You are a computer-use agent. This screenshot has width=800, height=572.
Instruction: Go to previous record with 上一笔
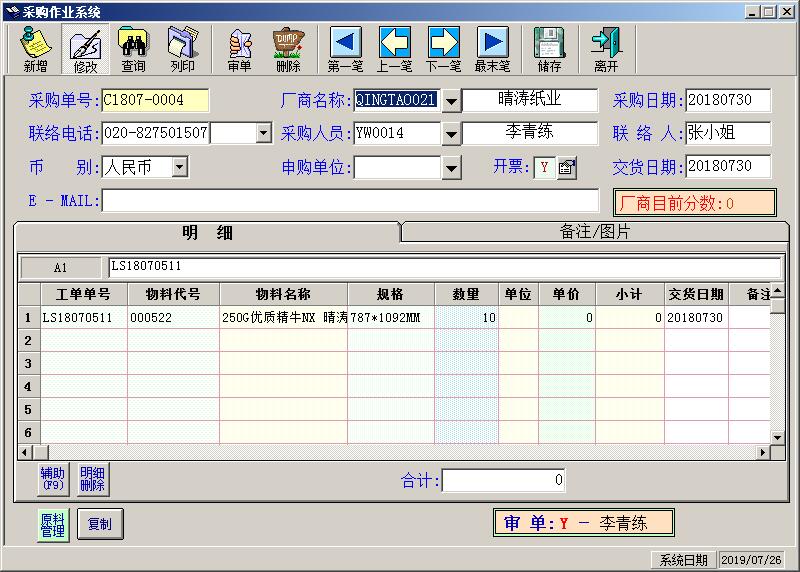[x=394, y=49]
